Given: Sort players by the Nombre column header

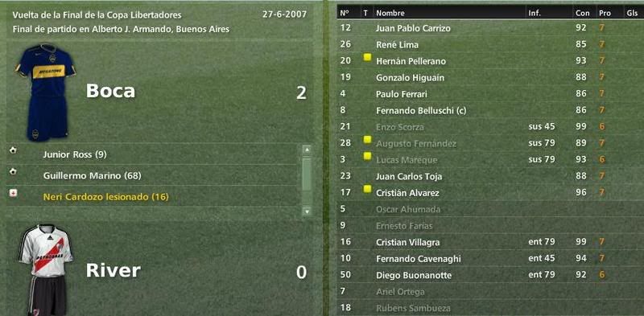Looking at the screenshot, I should click(x=390, y=13).
